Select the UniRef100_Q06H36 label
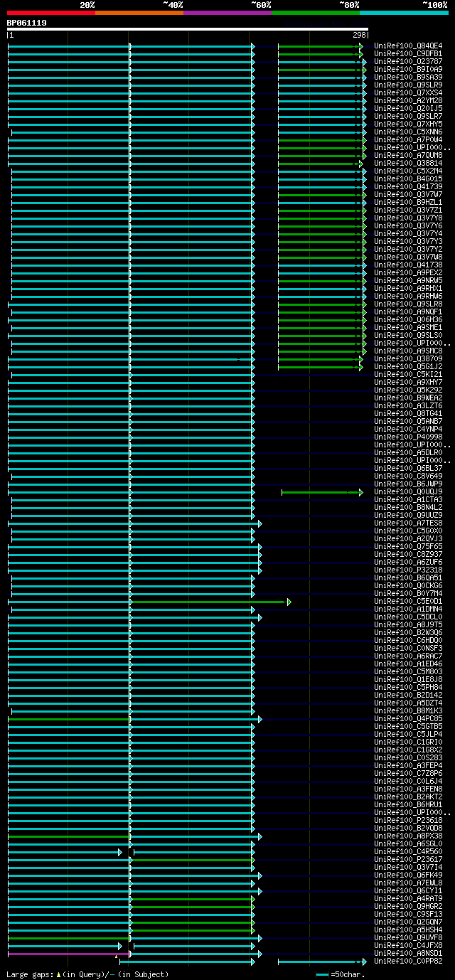The width and height of the screenshot is (455, 980). 408,319
